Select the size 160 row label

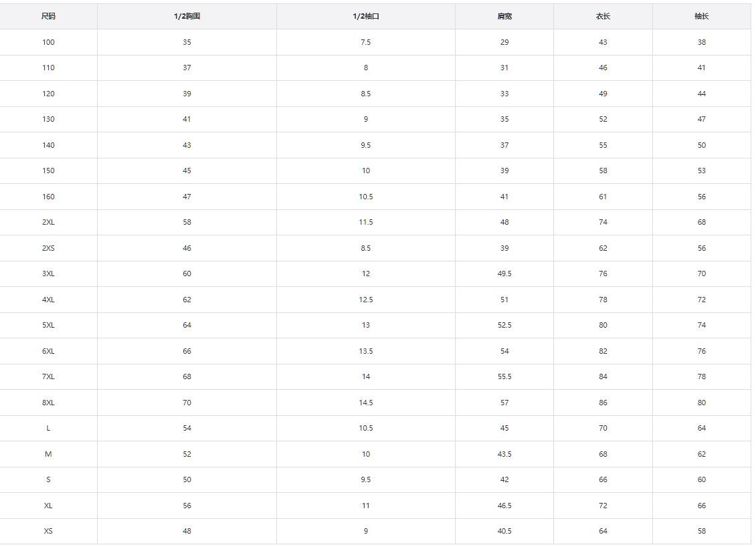coord(48,197)
